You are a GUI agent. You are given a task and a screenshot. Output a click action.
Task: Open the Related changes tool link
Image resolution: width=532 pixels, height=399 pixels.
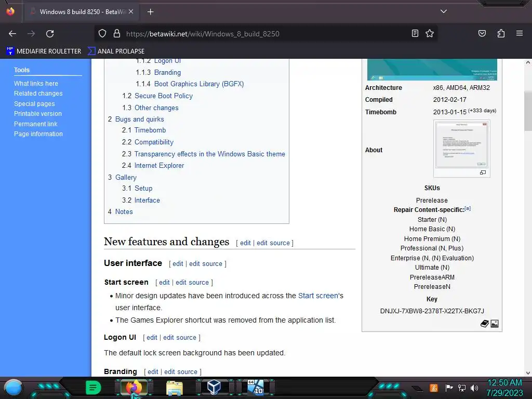click(38, 94)
